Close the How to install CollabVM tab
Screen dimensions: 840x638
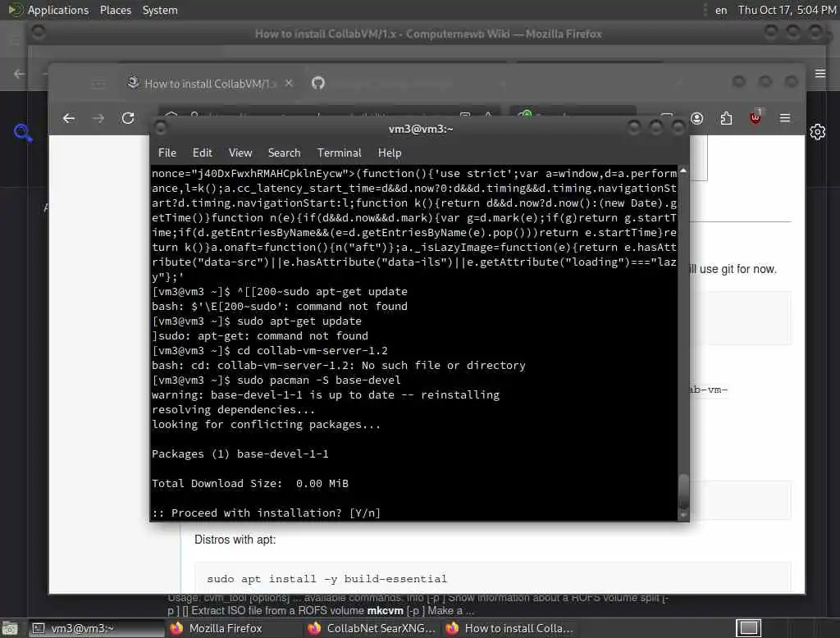click(x=289, y=83)
